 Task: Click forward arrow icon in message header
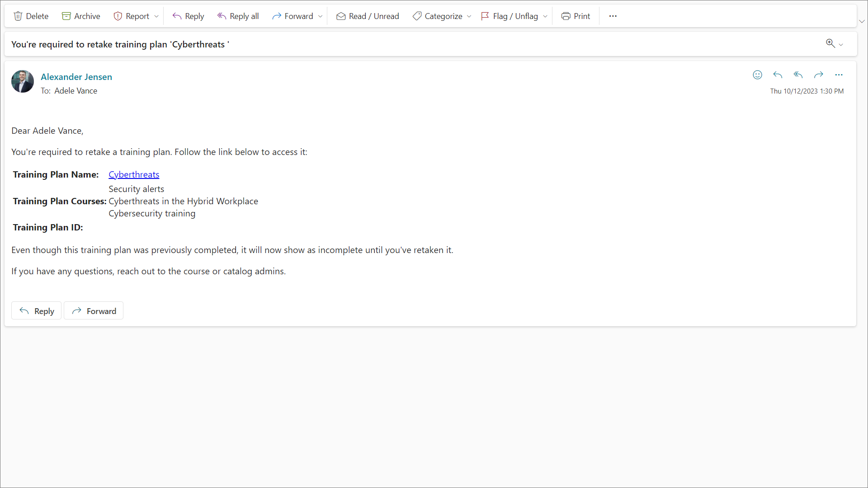818,75
